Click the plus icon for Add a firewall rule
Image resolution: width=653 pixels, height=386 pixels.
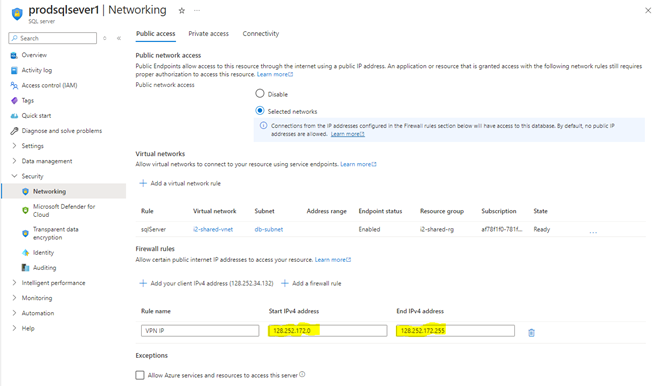(285, 284)
